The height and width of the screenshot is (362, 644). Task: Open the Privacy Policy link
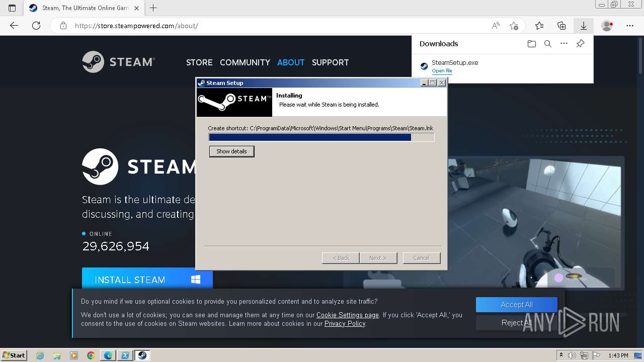(345, 324)
